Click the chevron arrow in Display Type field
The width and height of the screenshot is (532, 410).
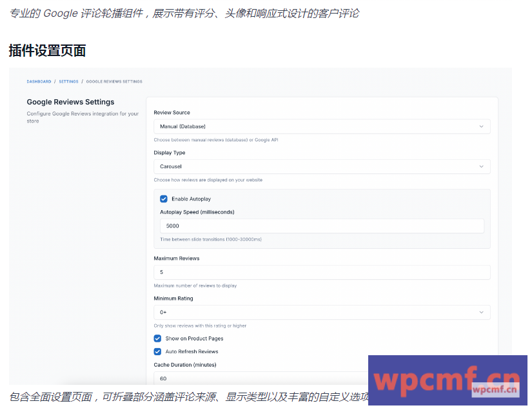click(481, 166)
